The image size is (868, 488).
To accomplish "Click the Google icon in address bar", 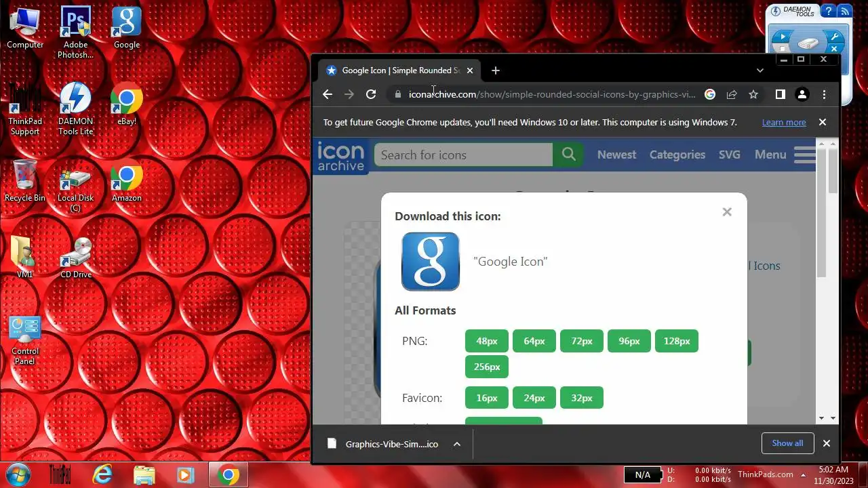I will 710,94.
